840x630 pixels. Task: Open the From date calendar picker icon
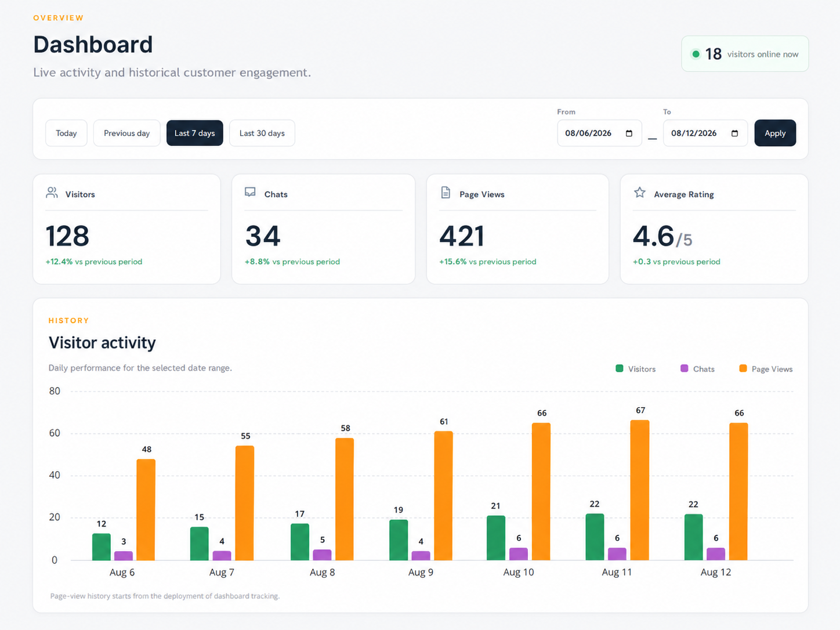click(629, 133)
